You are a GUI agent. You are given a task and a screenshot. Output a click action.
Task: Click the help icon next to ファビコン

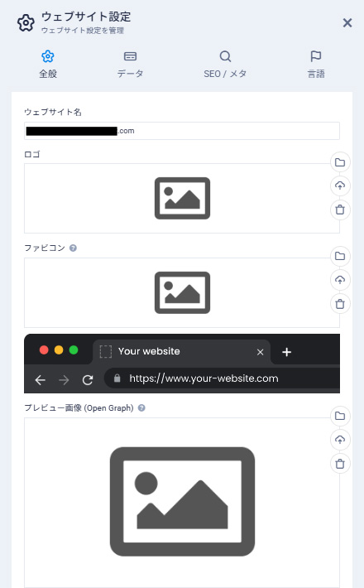click(x=74, y=248)
